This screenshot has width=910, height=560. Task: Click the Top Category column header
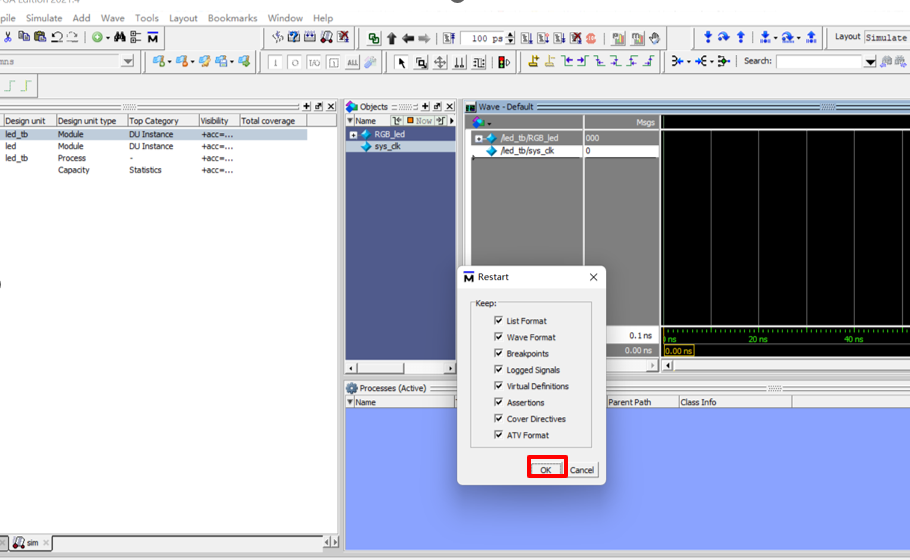pos(162,121)
